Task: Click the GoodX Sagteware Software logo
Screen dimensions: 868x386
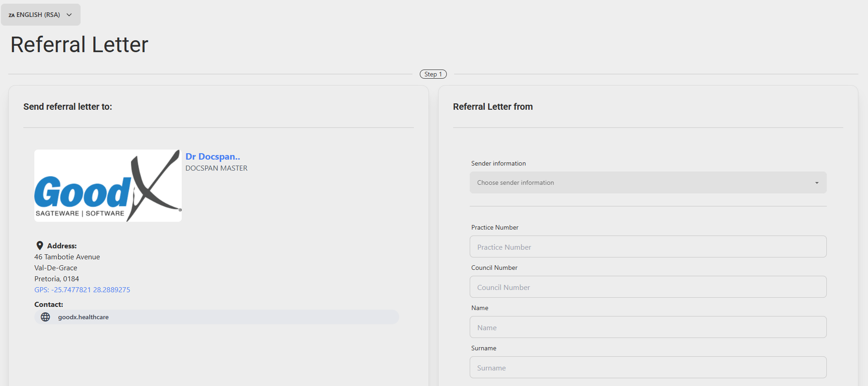Action: [x=108, y=186]
